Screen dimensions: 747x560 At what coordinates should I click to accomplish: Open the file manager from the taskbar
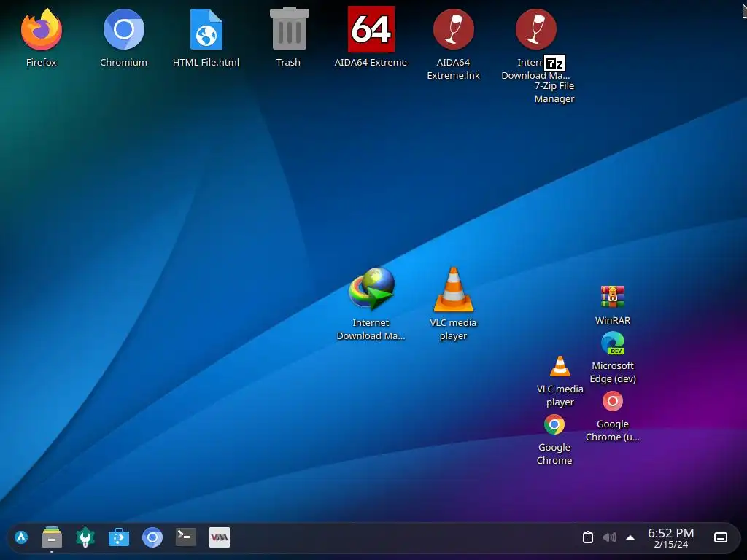pyautogui.click(x=52, y=537)
